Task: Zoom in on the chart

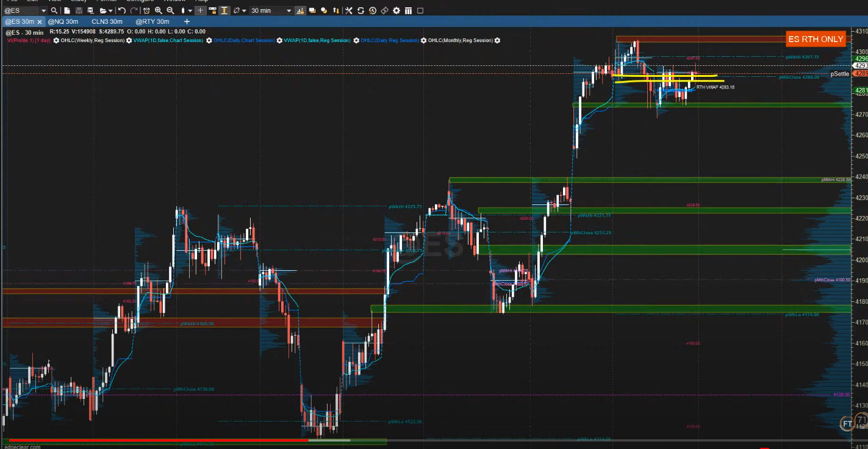Action: (x=159, y=10)
